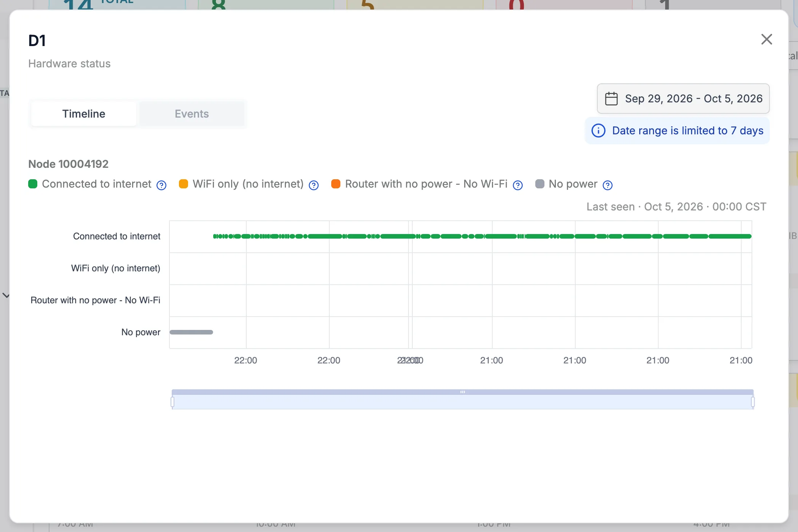The height and width of the screenshot is (532, 798).
Task: Switch to the Events tab
Action: (x=192, y=114)
